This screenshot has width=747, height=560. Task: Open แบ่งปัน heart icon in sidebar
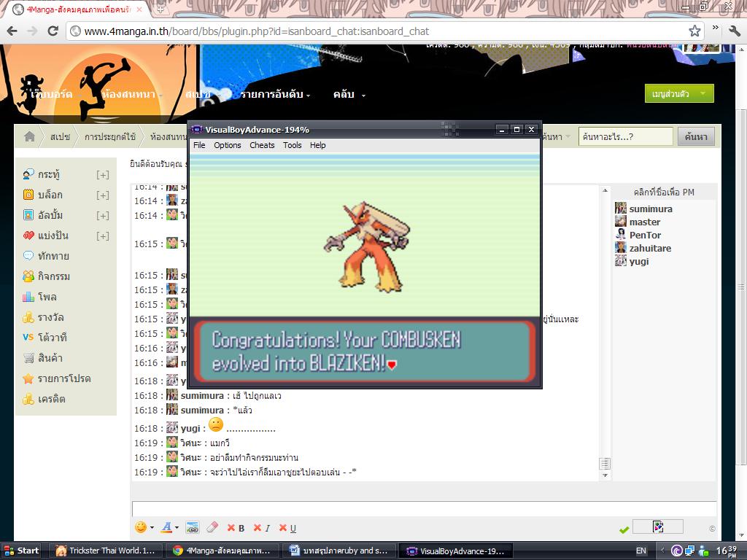(28, 236)
